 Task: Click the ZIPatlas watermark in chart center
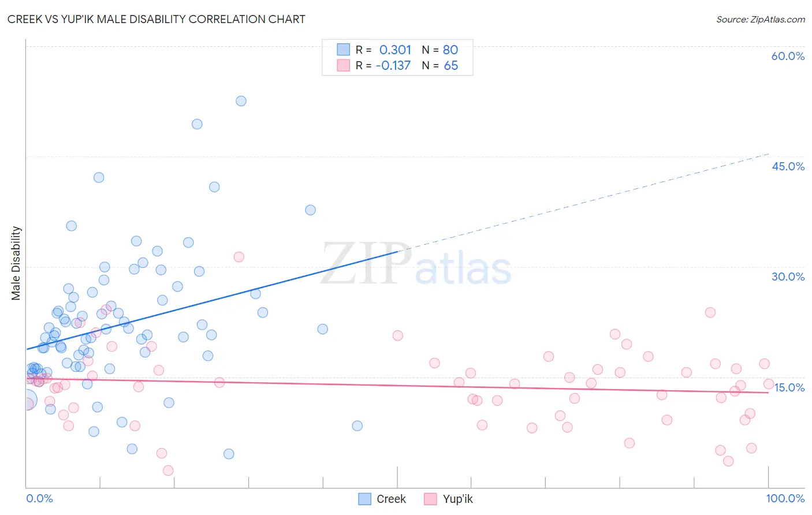416,264
